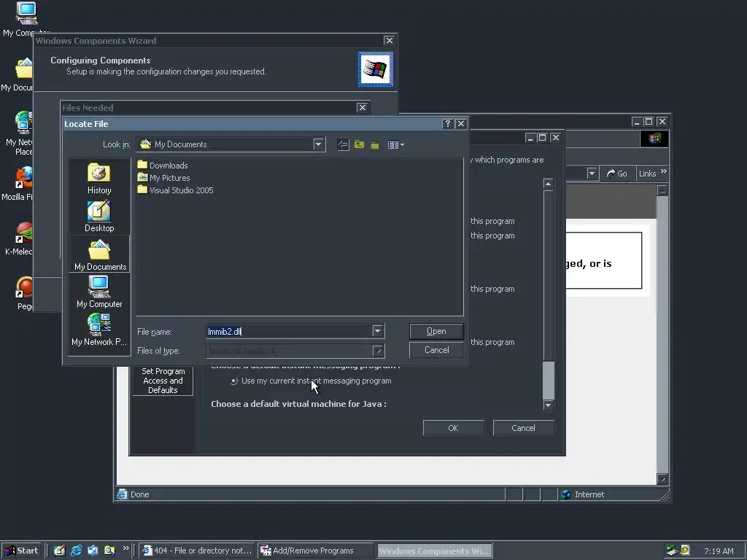Click the Open button
The width and height of the screenshot is (747, 560).
pyautogui.click(x=436, y=331)
